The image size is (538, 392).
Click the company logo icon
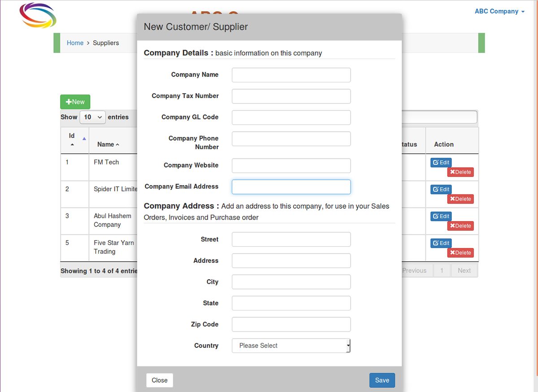(38, 15)
